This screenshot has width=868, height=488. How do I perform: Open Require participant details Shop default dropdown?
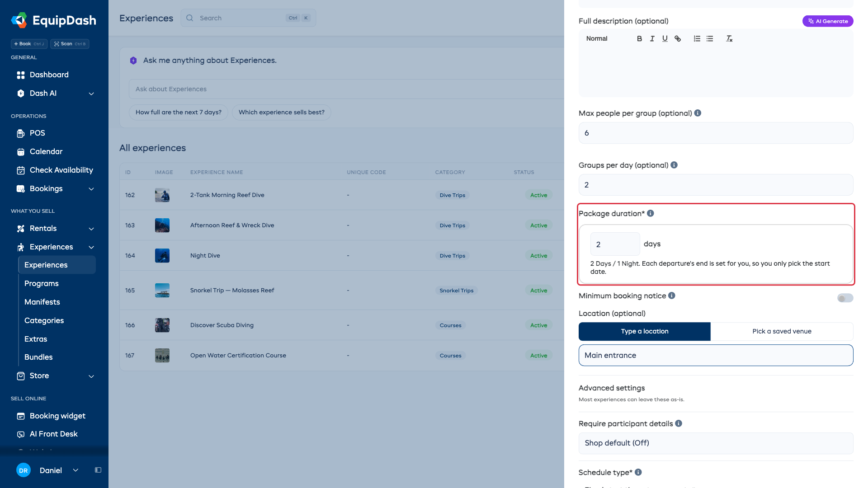pos(716,443)
